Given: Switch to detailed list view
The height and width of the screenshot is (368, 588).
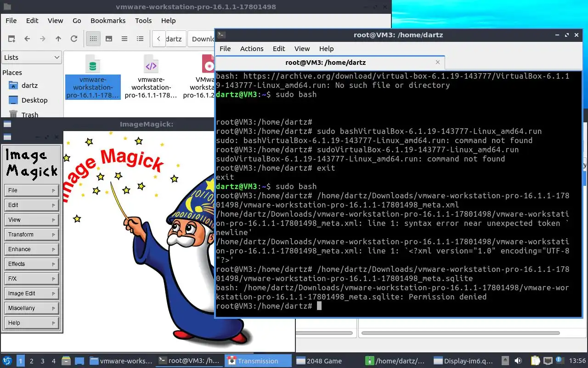Looking at the screenshot, I should tap(140, 39).
